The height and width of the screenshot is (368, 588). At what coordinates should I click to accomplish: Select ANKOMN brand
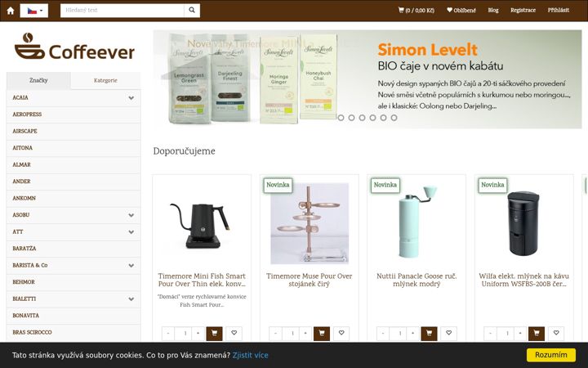click(73, 198)
